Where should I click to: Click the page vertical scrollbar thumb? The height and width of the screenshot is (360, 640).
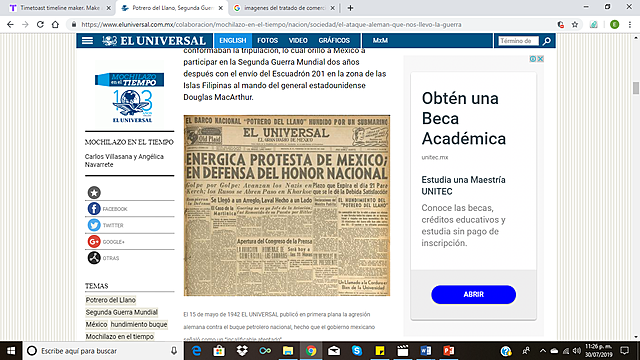click(636, 88)
